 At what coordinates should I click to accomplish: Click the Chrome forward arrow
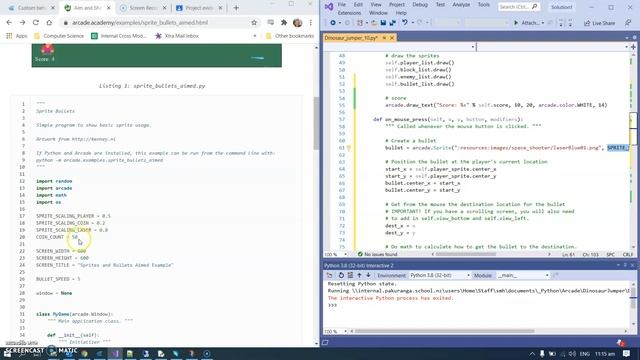(22, 23)
